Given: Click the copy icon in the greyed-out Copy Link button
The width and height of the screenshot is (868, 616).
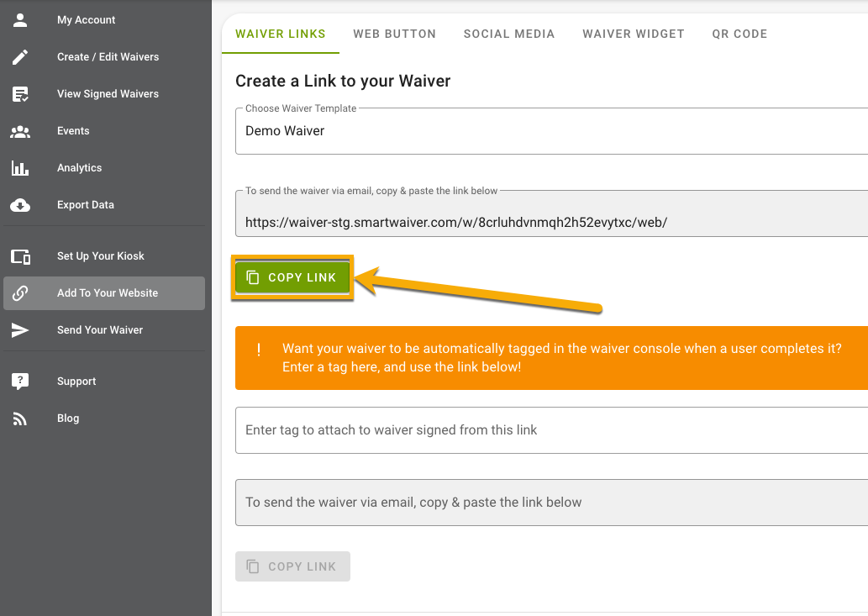Looking at the screenshot, I should tap(252, 566).
